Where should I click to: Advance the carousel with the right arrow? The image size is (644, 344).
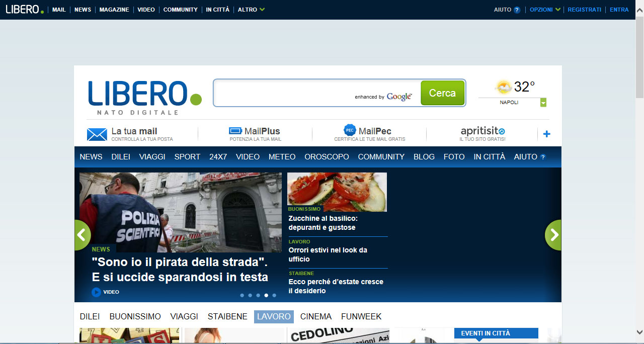click(552, 235)
